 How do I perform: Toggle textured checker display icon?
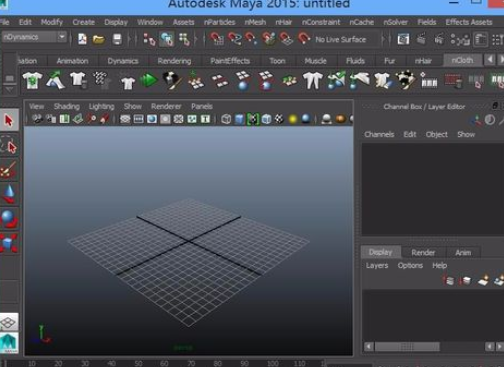point(279,119)
